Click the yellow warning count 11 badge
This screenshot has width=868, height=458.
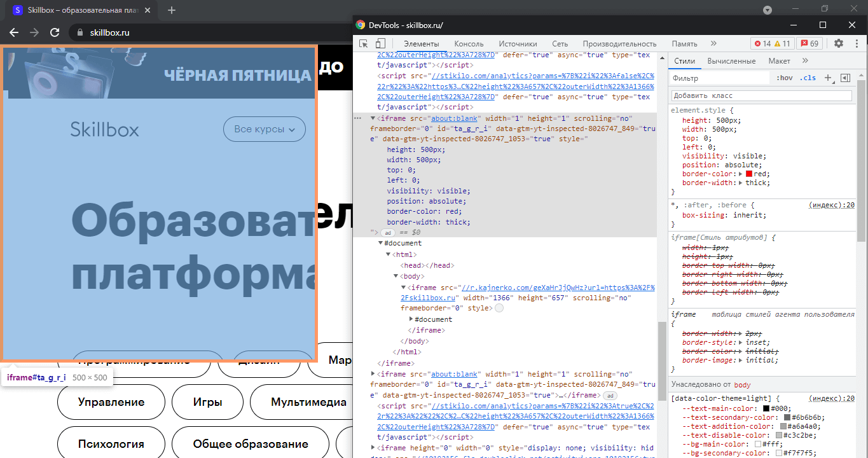pos(782,43)
